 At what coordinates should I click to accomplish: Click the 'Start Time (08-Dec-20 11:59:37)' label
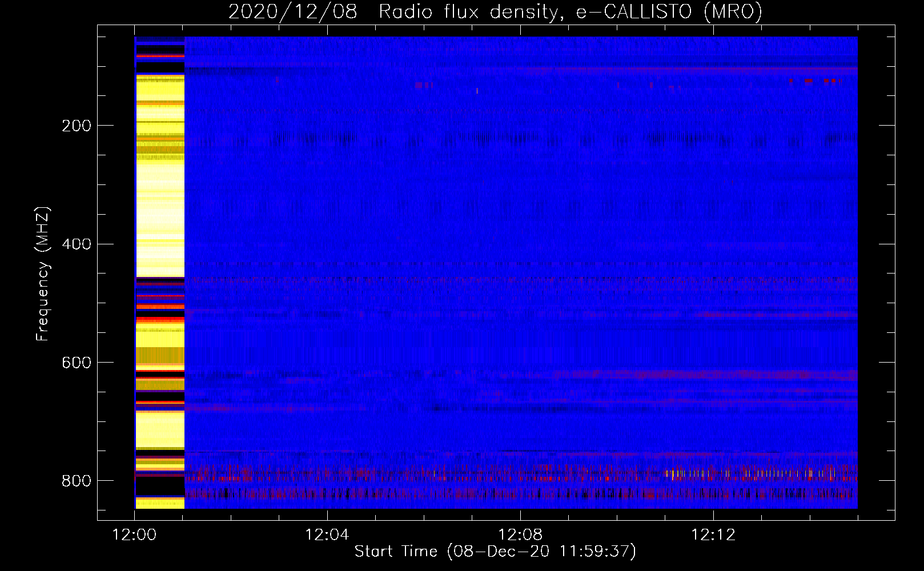(x=495, y=552)
